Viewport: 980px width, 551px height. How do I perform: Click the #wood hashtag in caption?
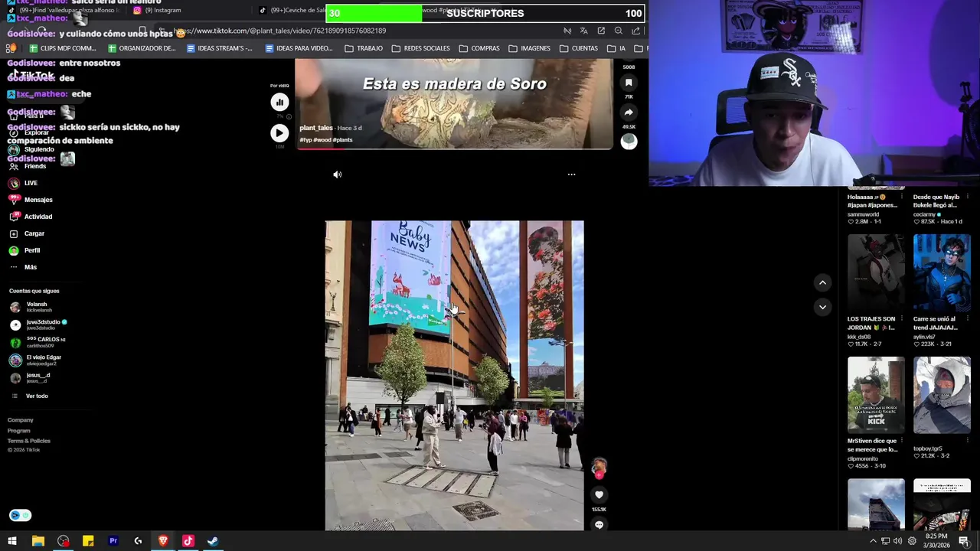pyautogui.click(x=322, y=140)
